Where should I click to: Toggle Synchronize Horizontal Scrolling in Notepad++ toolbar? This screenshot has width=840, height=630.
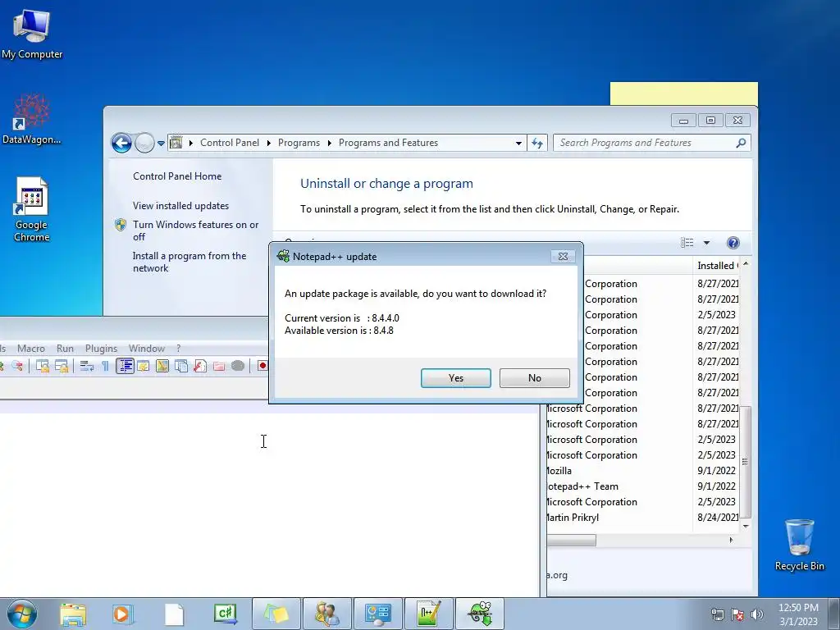(x=62, y=366)
